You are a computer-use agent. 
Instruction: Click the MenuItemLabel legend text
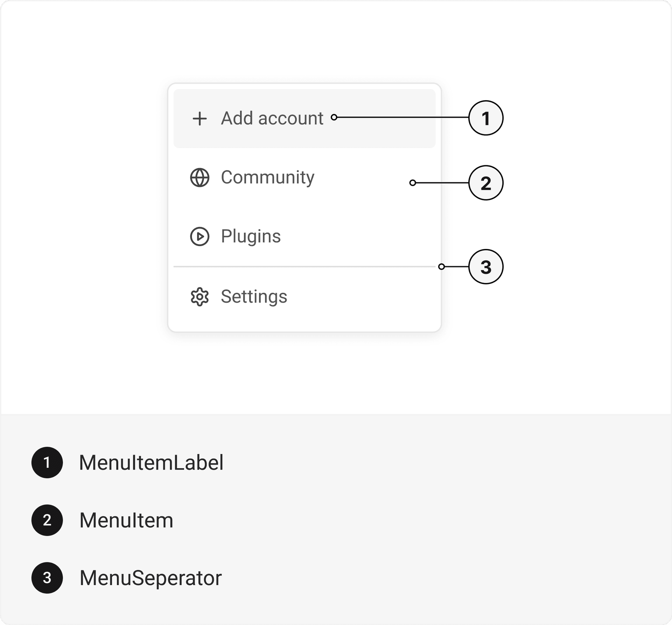[x=151, y=463]
